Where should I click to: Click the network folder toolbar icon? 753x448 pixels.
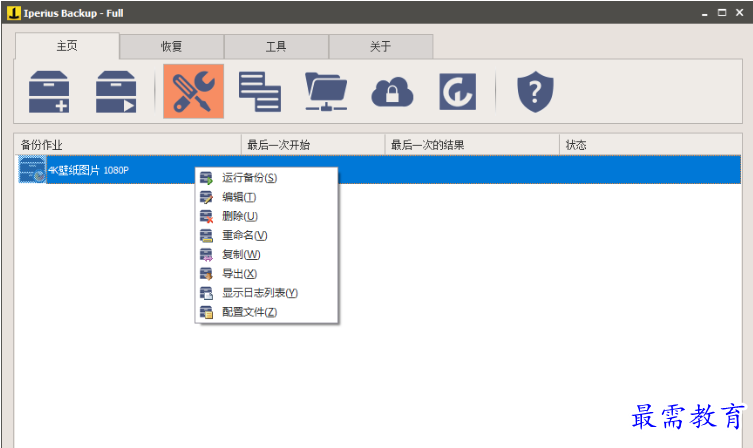tap(326, 92)
